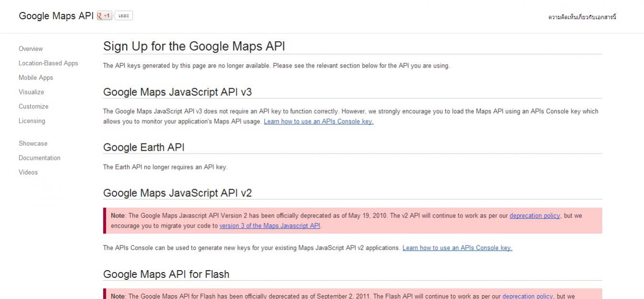Open the document feedback link in Thai

pyautogui.click(x=582, y=17)
